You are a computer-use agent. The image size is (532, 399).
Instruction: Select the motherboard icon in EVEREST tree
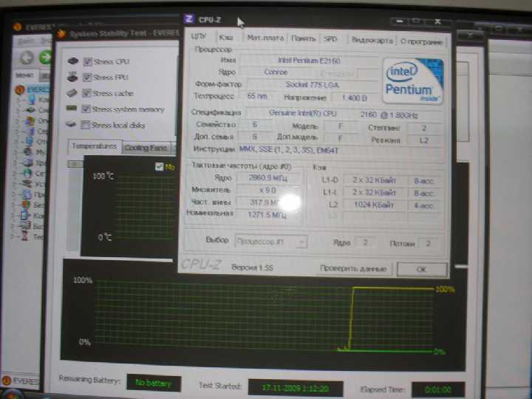point(30,110)
